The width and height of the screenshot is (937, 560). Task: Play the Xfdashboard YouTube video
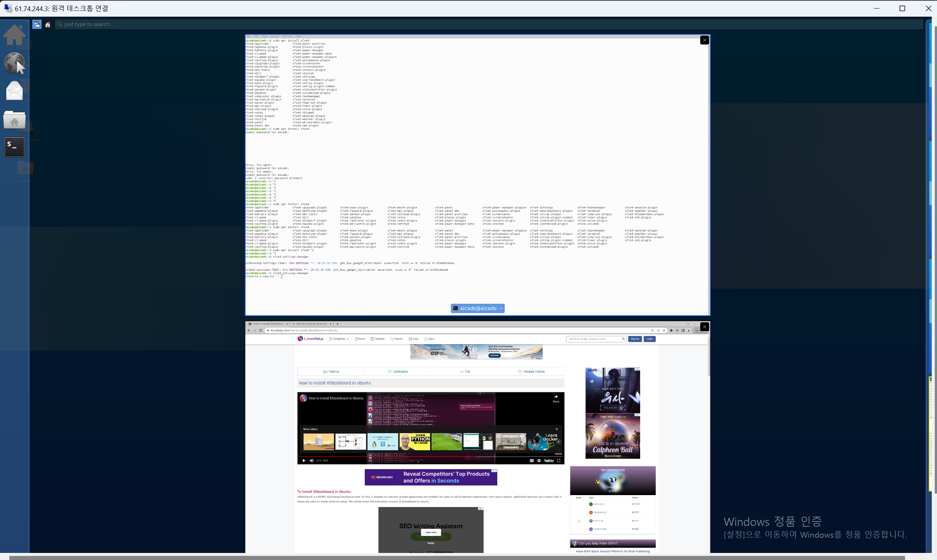[x=304, y=460]
